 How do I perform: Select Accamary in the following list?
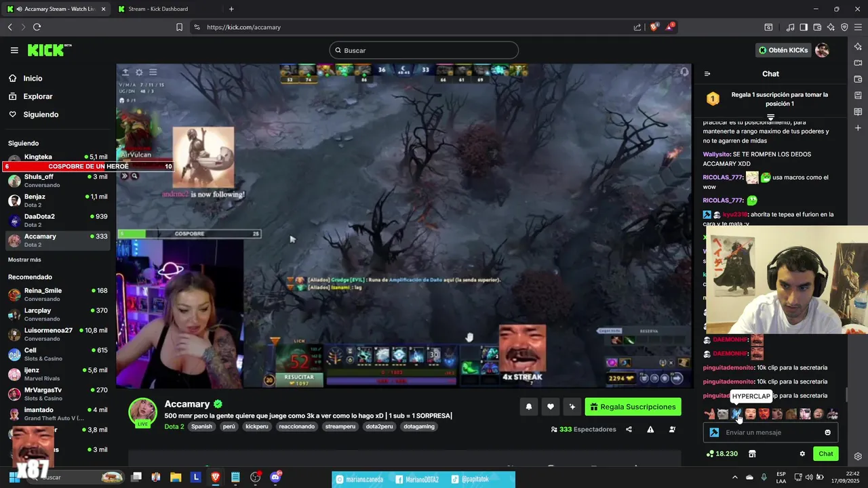58,240
